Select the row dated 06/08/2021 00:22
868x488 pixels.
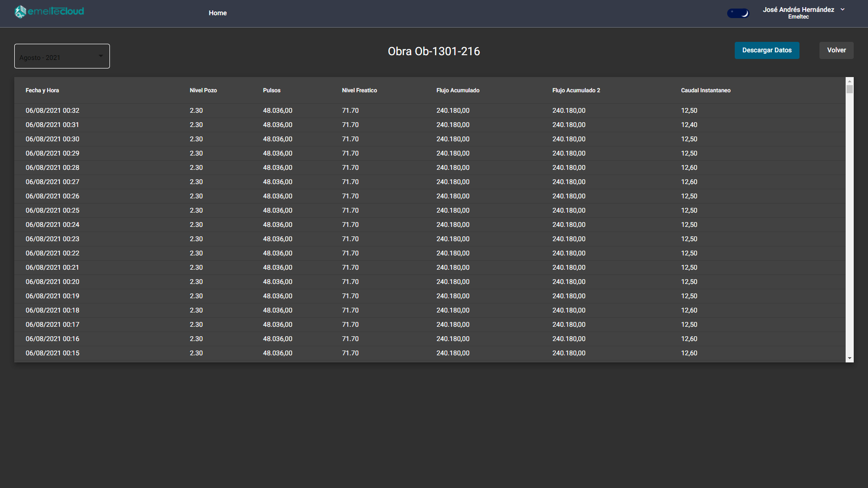click(430, 254)
